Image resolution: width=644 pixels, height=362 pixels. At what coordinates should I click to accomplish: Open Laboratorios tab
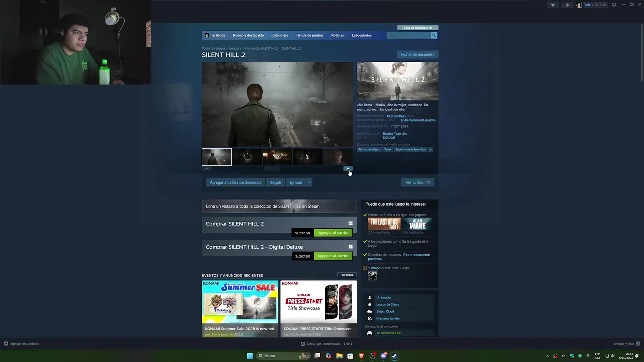click(362, 35)
